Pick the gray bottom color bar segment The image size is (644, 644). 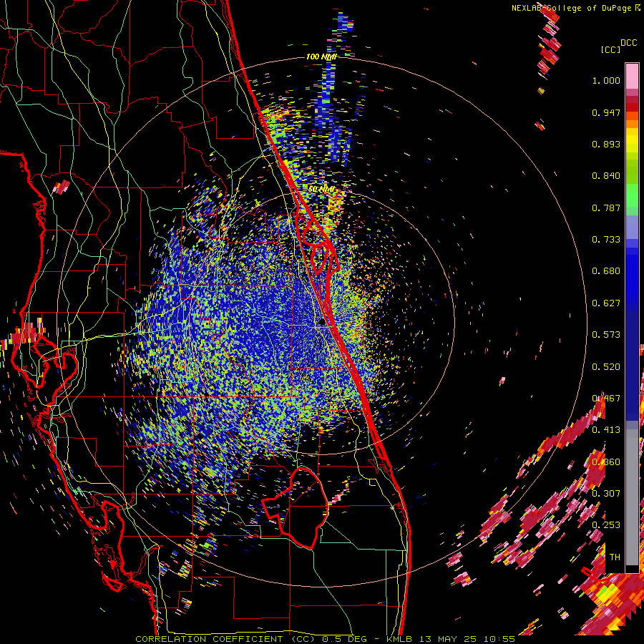pos(632,497)
